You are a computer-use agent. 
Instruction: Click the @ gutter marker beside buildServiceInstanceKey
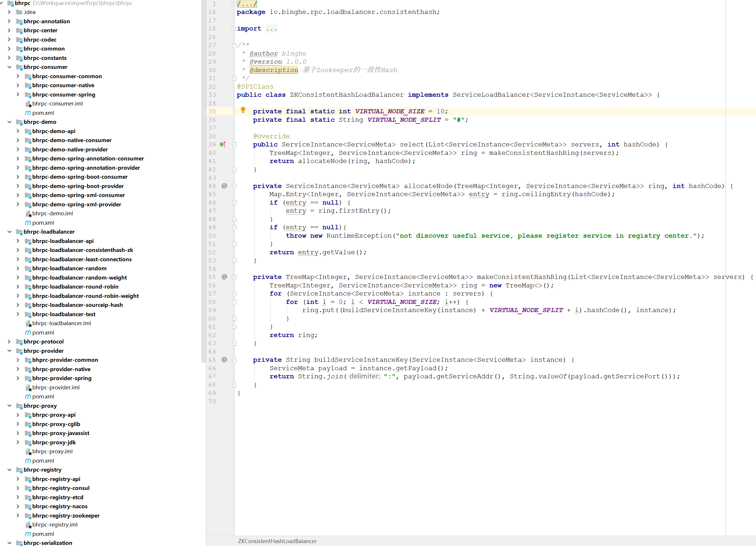[x=224, y=360]
